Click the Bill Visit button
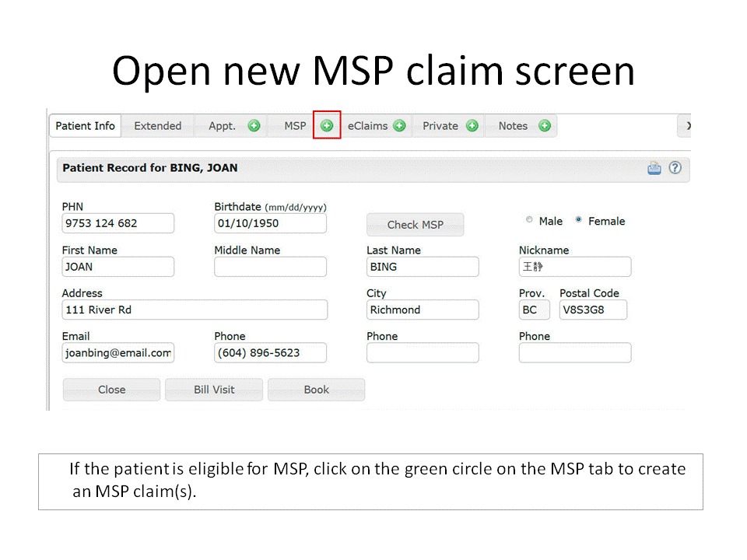The image size is (747, 560). pos(213,389)
